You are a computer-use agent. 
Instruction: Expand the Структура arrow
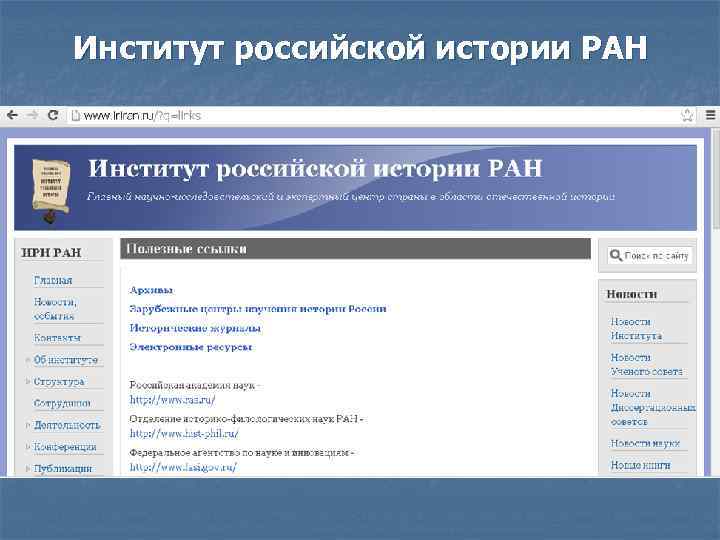pyautogui.click(x=28, y=381)
